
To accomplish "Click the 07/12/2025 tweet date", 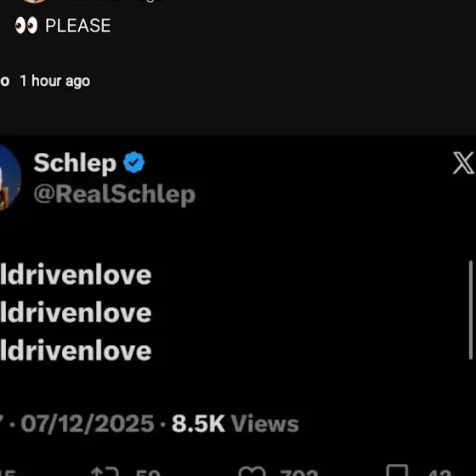I will [88, 424].
